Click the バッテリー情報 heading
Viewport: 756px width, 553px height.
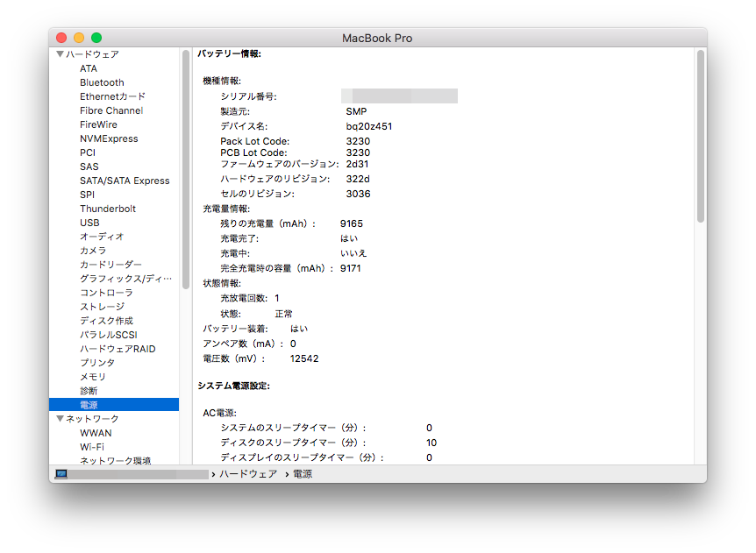229,53
